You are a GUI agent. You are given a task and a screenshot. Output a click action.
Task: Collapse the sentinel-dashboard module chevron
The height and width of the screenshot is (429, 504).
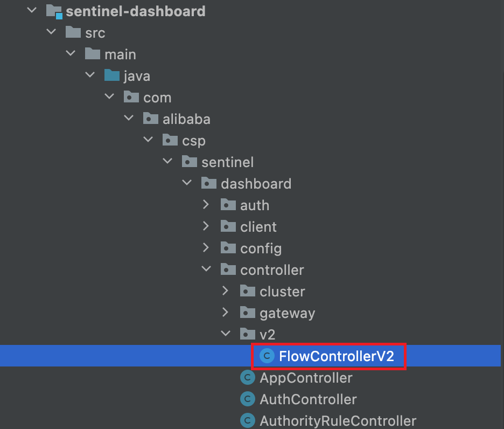point(32,10)
